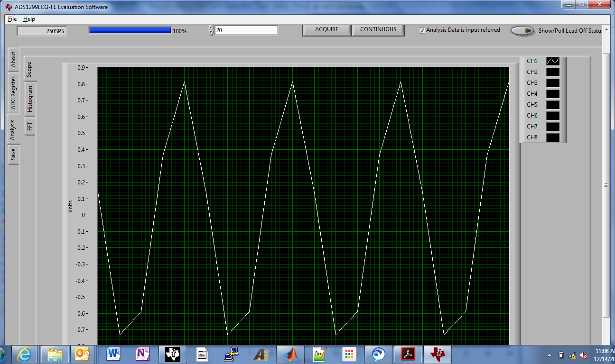Increment the sample count stepper arrow
Image resolution: width=615 pixels, height=364 pixels.
click(x=211, y=27)
